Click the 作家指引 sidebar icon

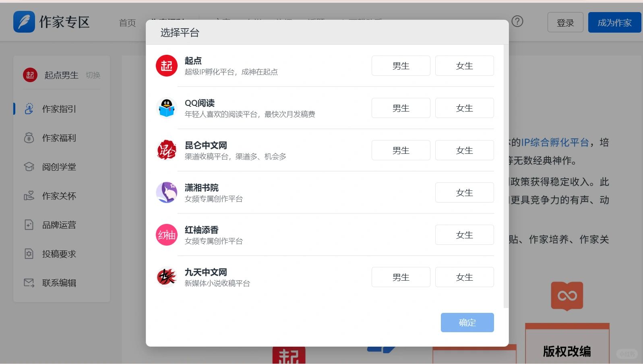(29, 109)
